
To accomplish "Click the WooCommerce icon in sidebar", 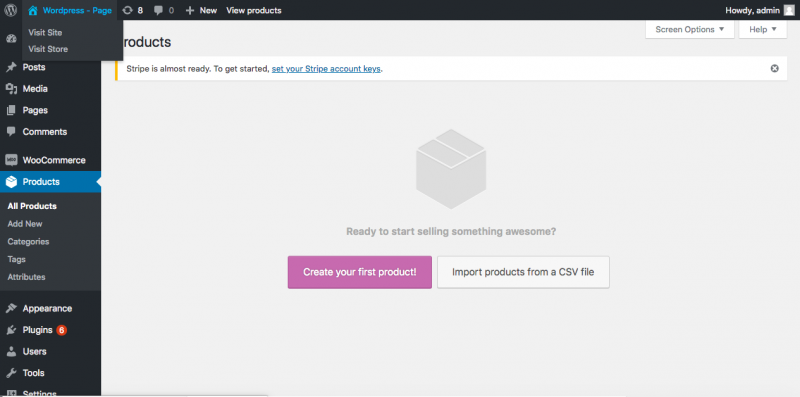I will [11, 160].
